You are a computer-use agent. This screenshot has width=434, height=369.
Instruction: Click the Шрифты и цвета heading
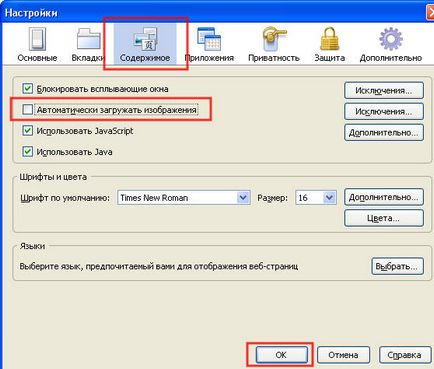click(53, 177)
